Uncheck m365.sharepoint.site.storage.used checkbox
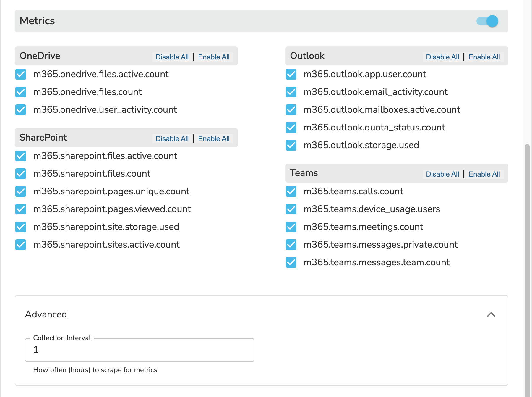Image resolution: width=532 pixels, height=397 pixels. point(21,227)
